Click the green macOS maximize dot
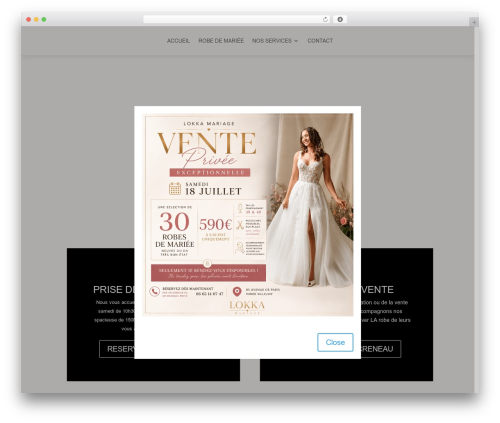Screen dimensions: 500x423 [44, 20]
